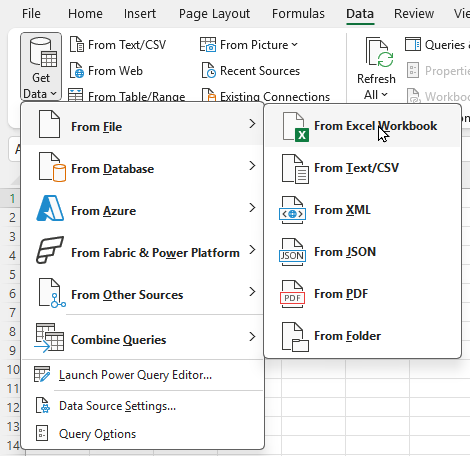
Task: Choose From PDF in the submenu
Action: (363, 294)
